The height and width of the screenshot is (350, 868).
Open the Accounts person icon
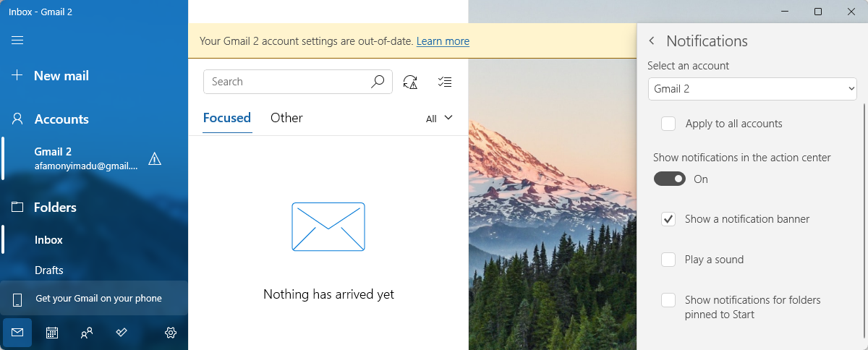tap(18, 119)
